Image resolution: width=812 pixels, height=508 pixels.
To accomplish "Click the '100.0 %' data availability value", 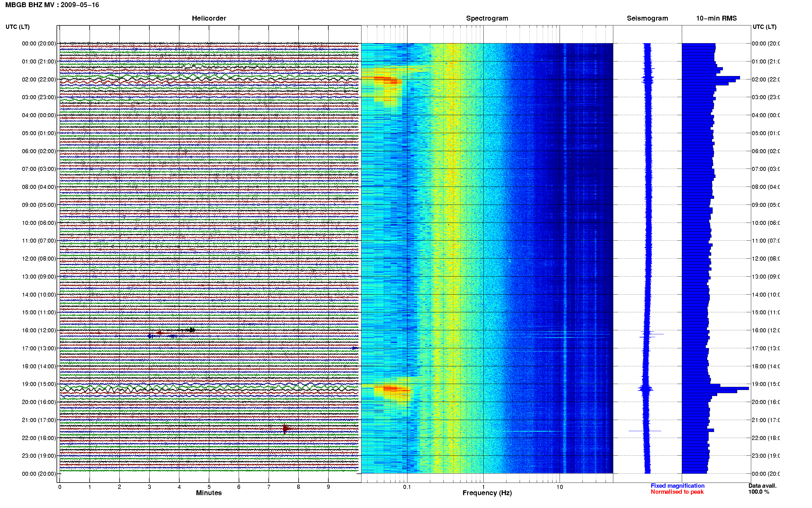I will tap(759, 492).
